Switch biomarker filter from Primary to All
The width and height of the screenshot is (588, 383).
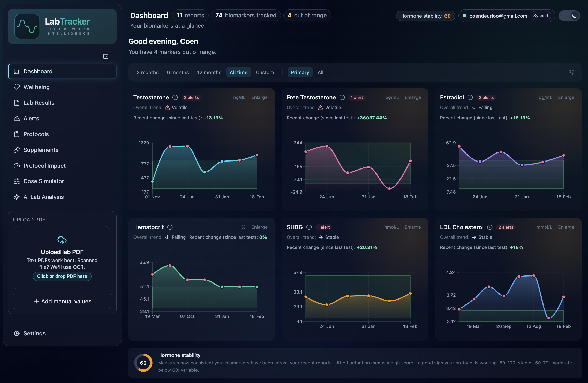pyautogui.click(x=320, y=72)
